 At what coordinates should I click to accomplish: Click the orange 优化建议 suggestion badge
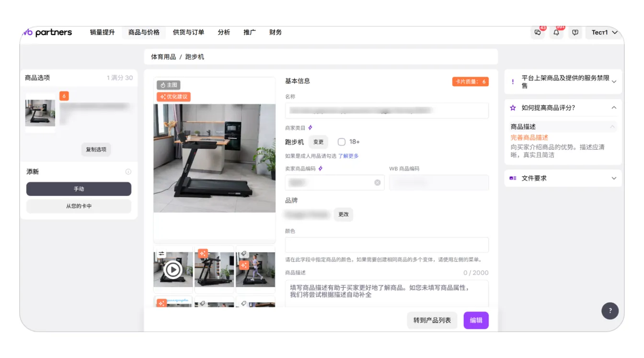click(173, 97)
